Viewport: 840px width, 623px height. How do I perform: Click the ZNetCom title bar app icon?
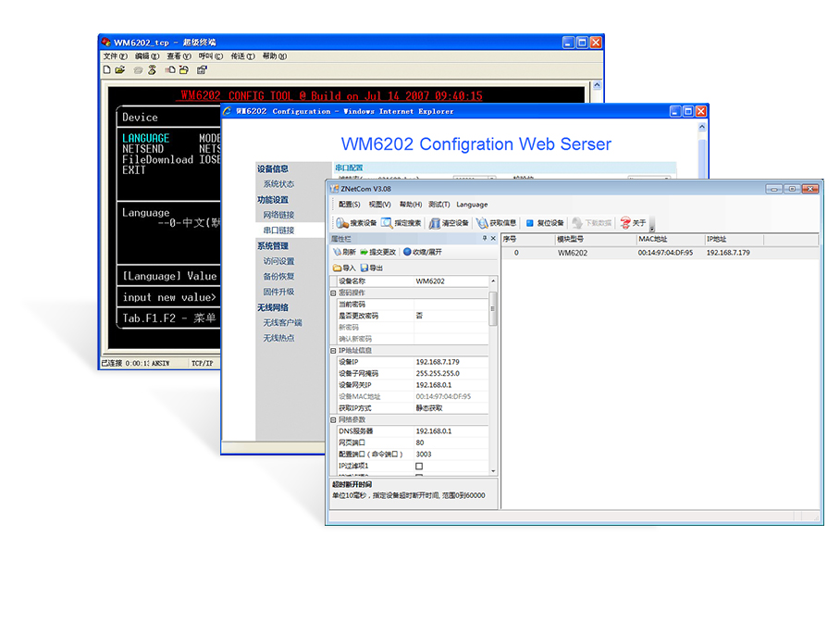(x=335, y=189)
